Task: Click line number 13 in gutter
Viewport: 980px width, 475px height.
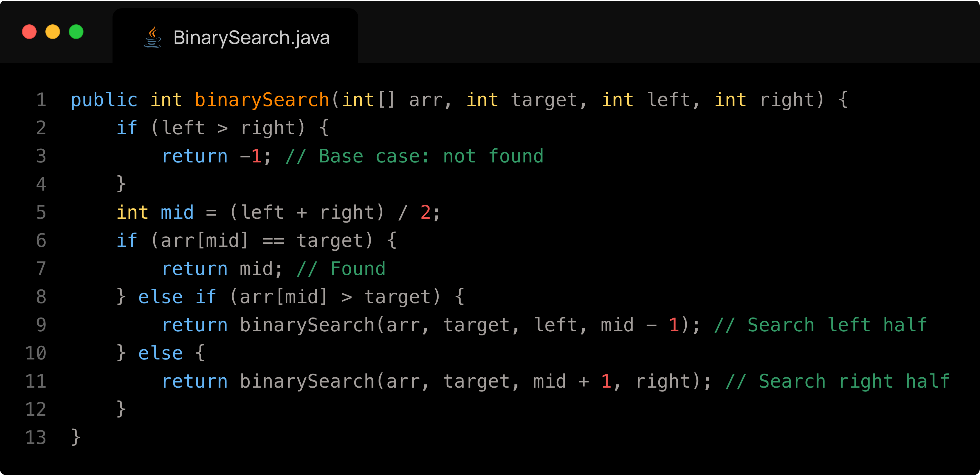Action: pyautogui.click(x=36, y=437)
